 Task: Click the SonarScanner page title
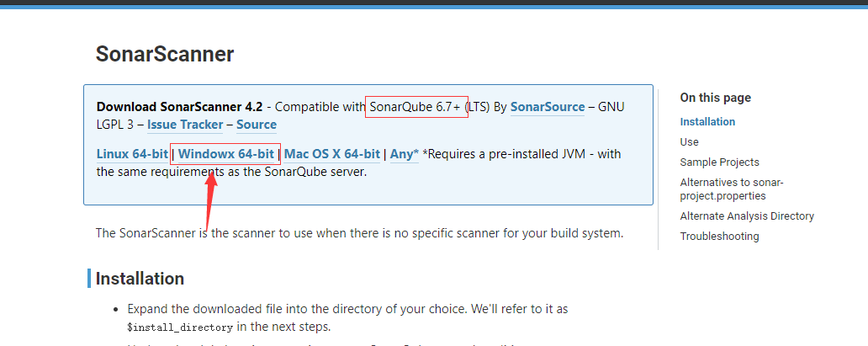pos(165,55)
